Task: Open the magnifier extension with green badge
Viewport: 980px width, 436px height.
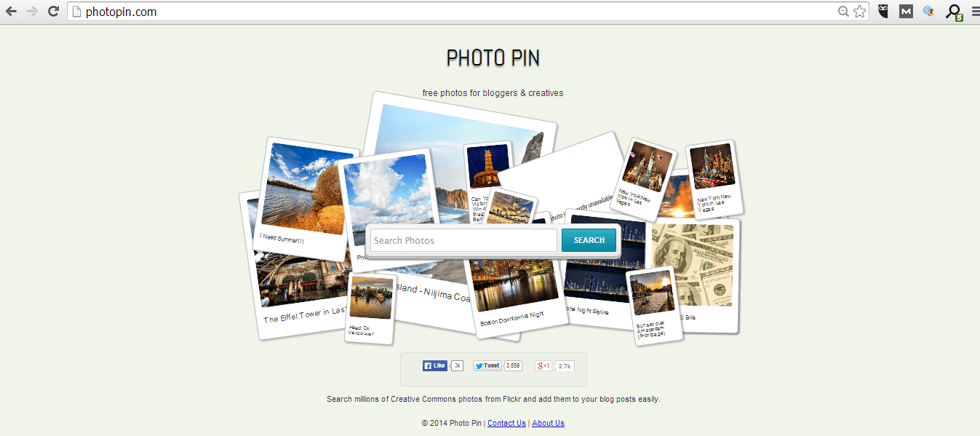Action: pos(953,12)
